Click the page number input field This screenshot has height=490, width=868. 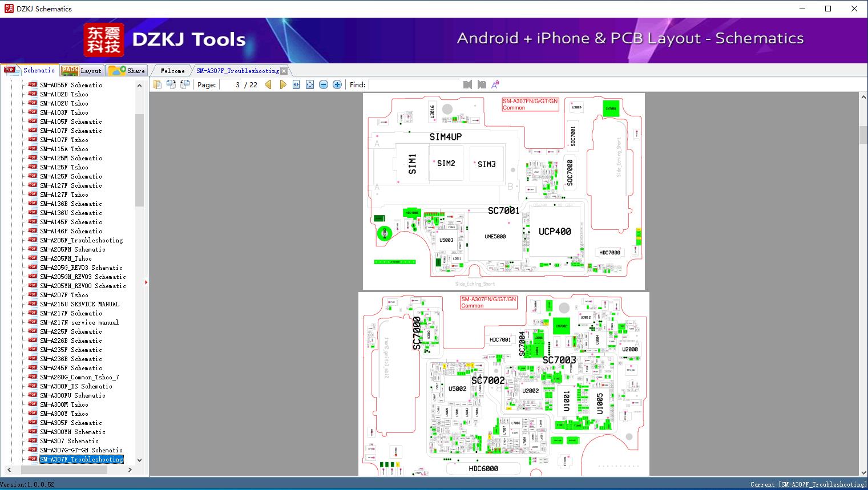(x=231, y=84)
